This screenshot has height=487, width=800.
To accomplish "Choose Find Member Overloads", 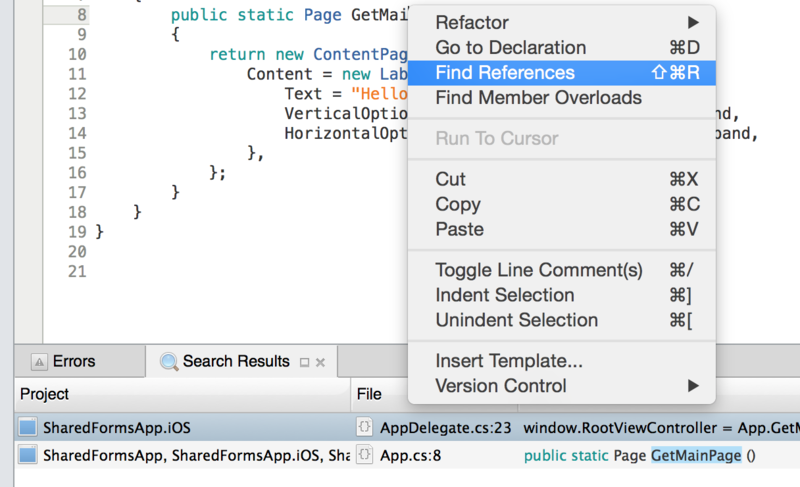I will tap(538, 98).
